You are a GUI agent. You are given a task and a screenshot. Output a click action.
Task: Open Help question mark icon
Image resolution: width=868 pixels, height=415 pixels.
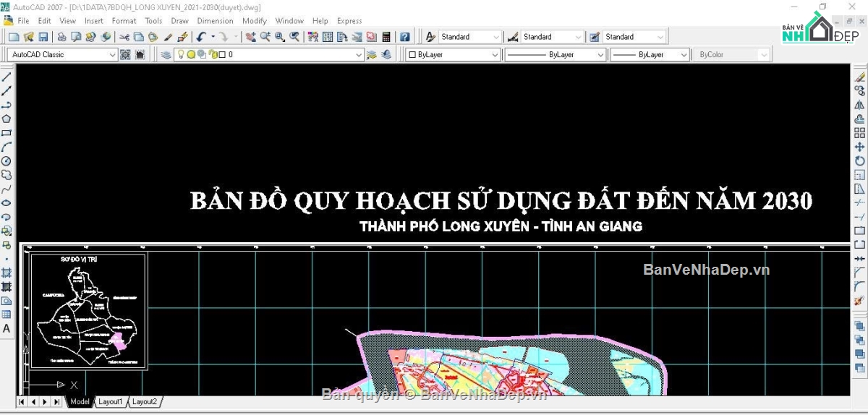(405, 37)
